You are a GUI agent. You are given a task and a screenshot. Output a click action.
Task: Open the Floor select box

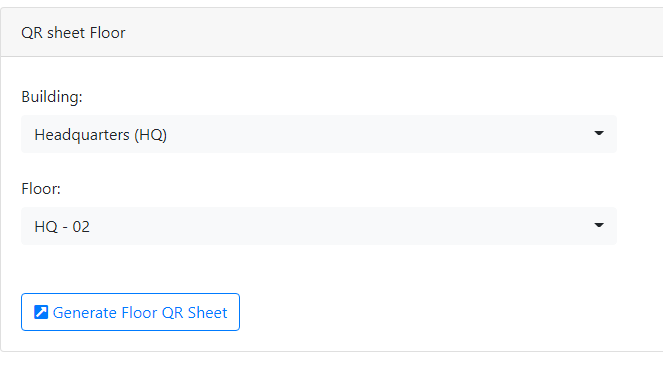click(319, 226)
